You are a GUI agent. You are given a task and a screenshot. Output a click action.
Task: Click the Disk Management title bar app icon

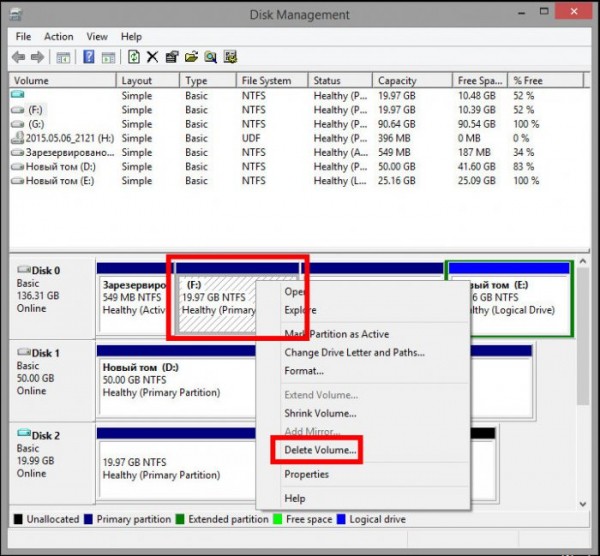pyautogui.click(x=15, y=15)
